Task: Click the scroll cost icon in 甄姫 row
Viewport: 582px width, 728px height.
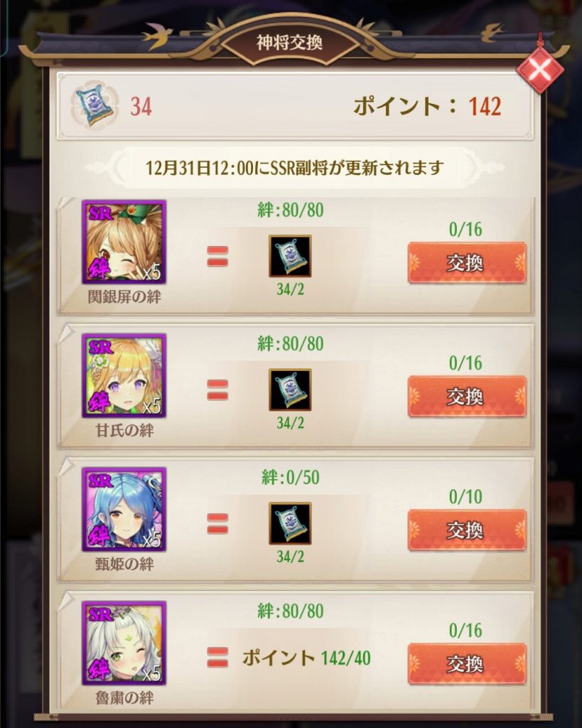Action: coord(290,524)
